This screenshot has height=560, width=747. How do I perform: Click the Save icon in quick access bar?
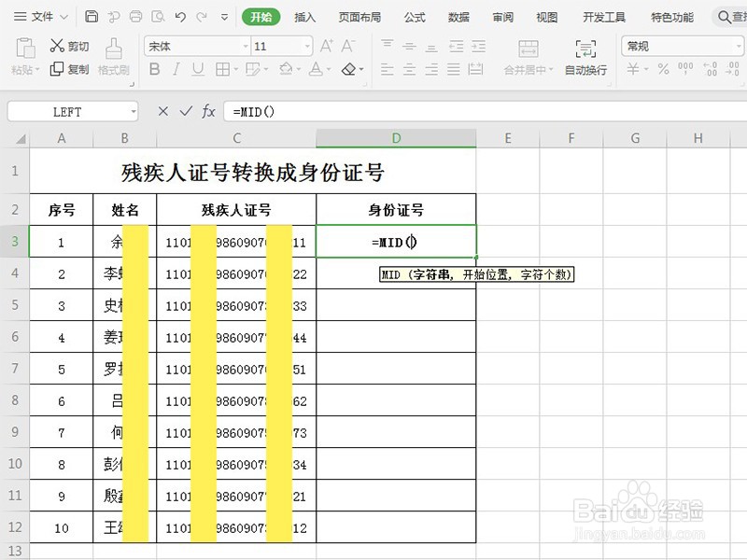(x=90, y=16)
